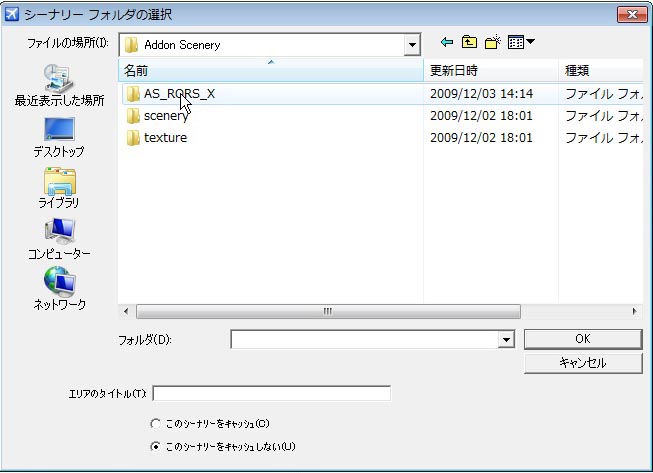Open デスクトップ in sidebar
Screen dimensions: 653x473
pyautogui.click(x=59, y=137)
